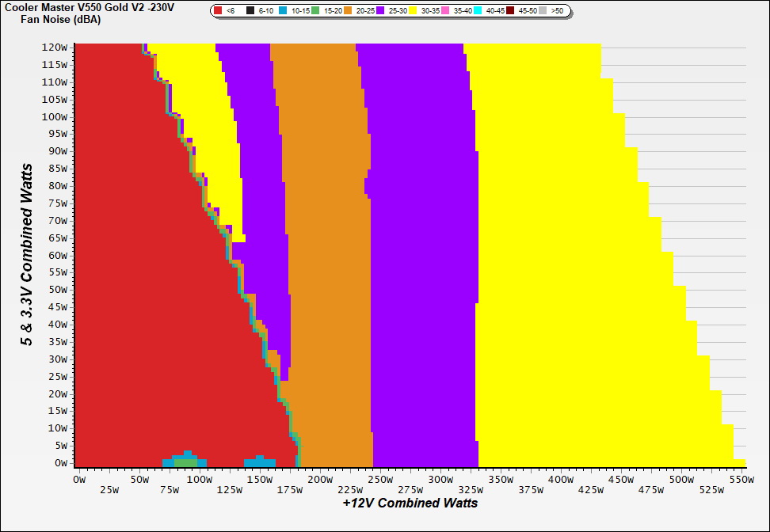Click the 60w tick label on vertical axis
This screenshot has height=532, width=770.
pos(57,255)
